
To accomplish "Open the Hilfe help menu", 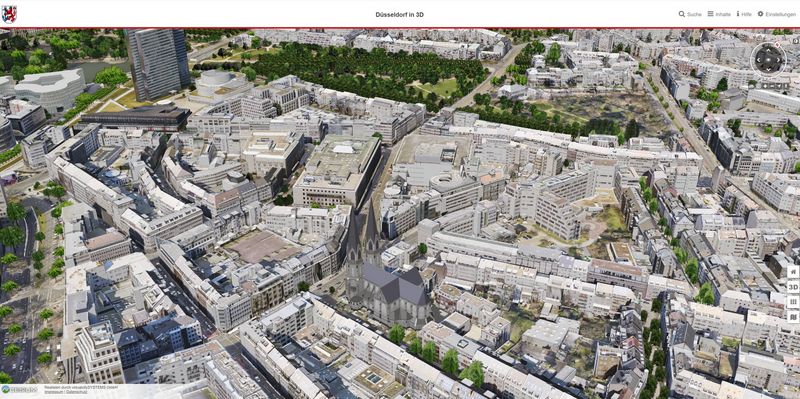I will [x=744, y=14].
